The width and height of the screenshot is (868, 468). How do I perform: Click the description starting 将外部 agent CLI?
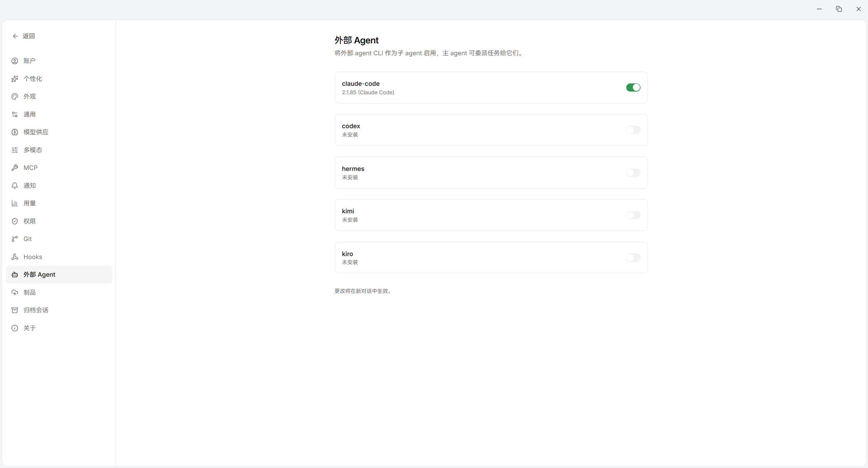click(x=429, y=53)
